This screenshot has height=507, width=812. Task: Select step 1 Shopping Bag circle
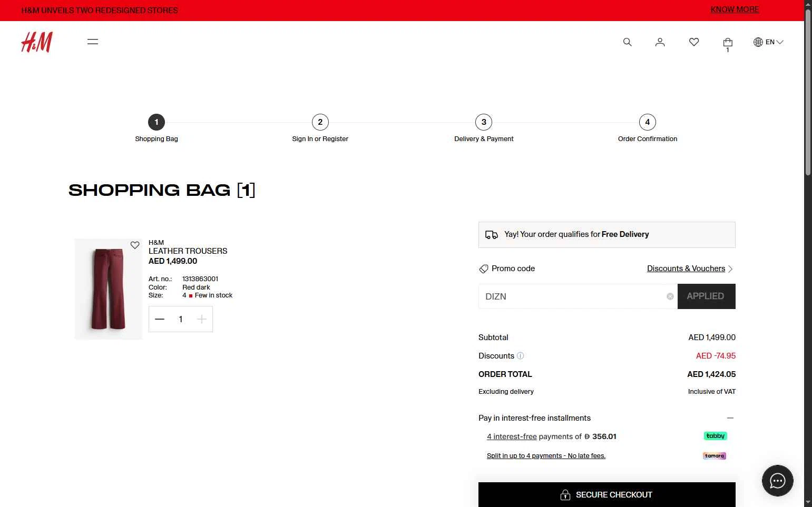[156, 122]
